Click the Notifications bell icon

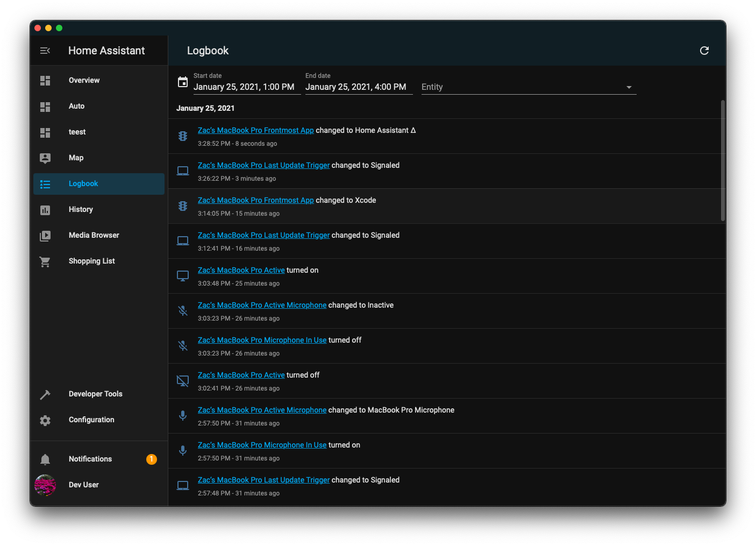45,459
